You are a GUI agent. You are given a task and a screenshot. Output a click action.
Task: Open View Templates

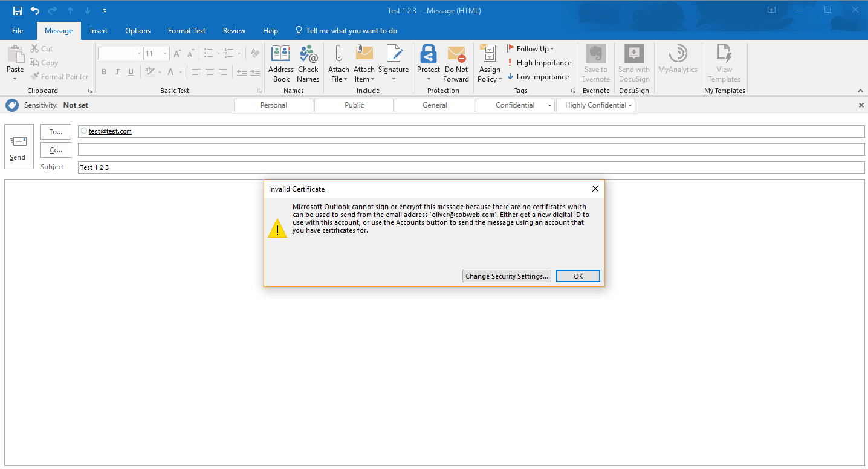pos(724,63)
